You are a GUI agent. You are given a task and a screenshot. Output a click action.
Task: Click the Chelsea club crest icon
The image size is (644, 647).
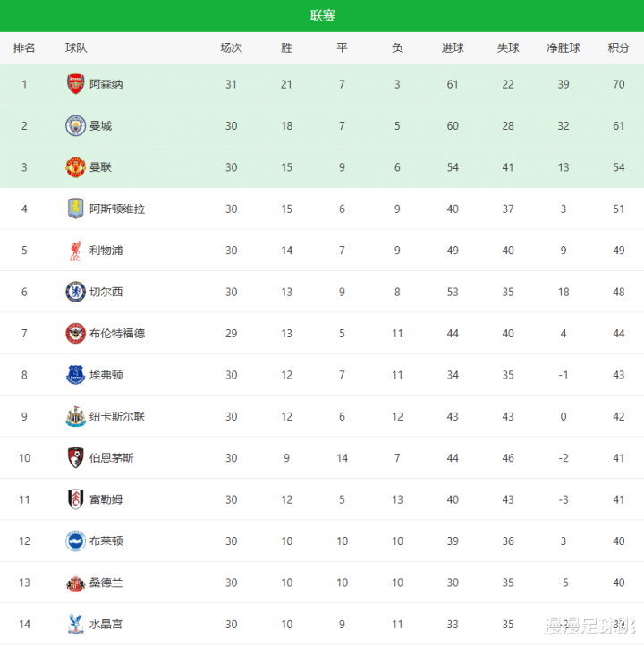tap(75, 292)
